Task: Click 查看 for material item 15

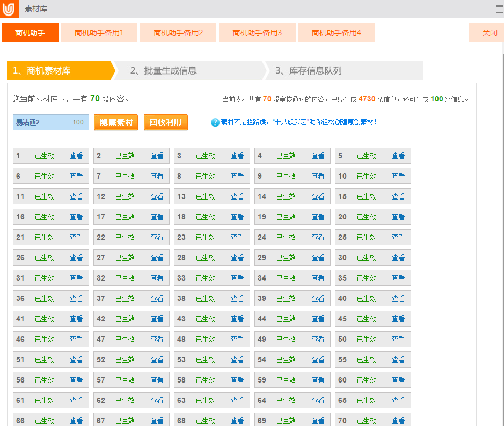Action: click(x=398, y=196)
